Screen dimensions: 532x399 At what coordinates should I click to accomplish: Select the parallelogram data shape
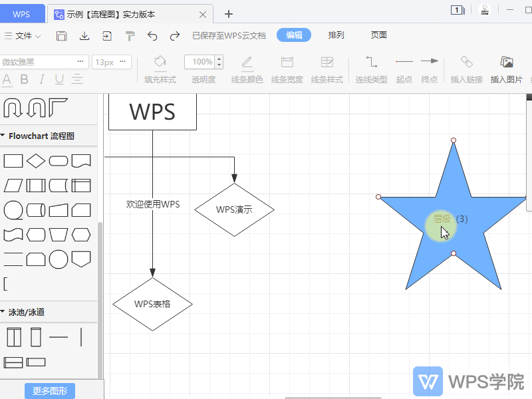point(13,186)
